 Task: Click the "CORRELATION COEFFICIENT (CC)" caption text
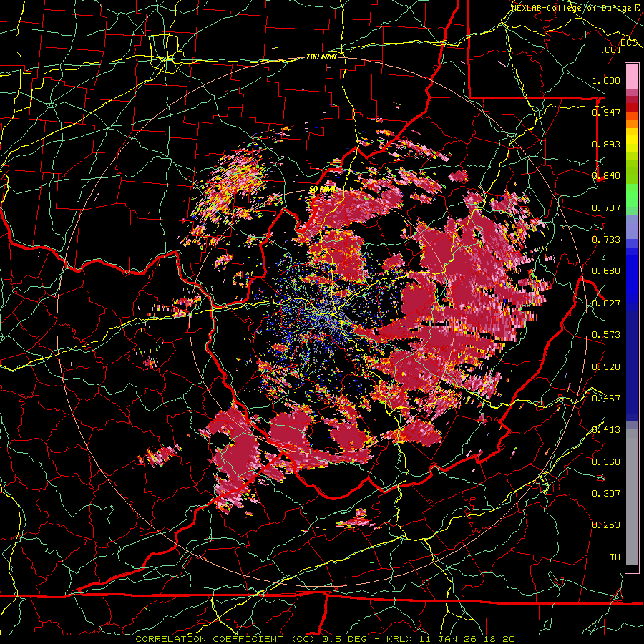227,639
